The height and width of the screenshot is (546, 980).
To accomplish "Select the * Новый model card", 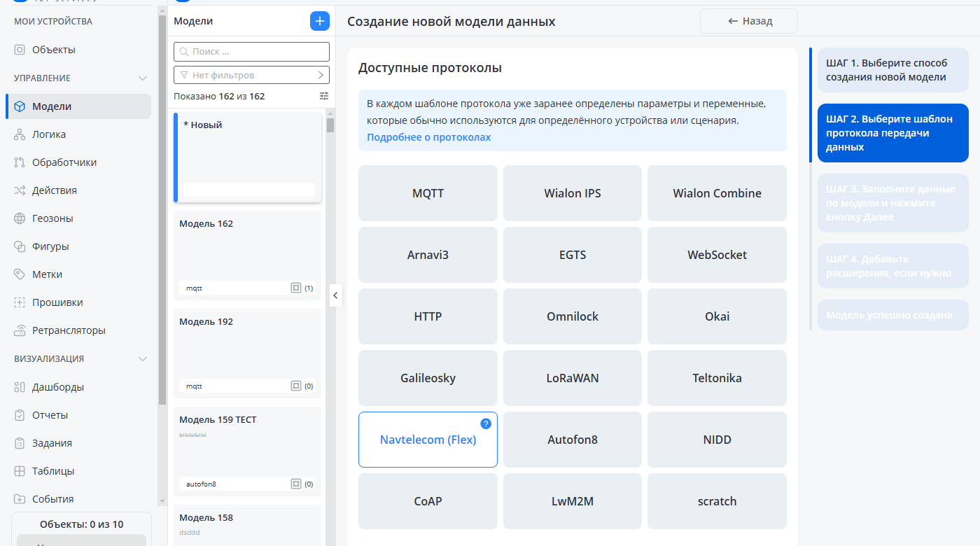I will click(247, 157).
